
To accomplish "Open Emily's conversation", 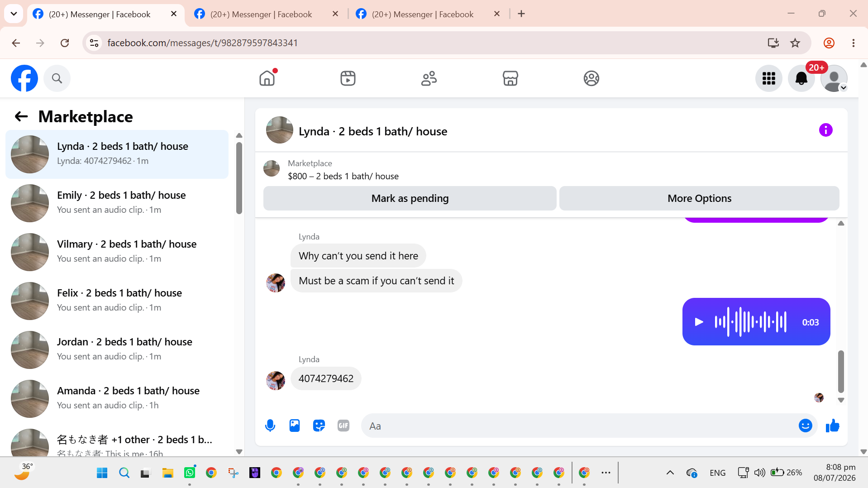I will 117,203.
